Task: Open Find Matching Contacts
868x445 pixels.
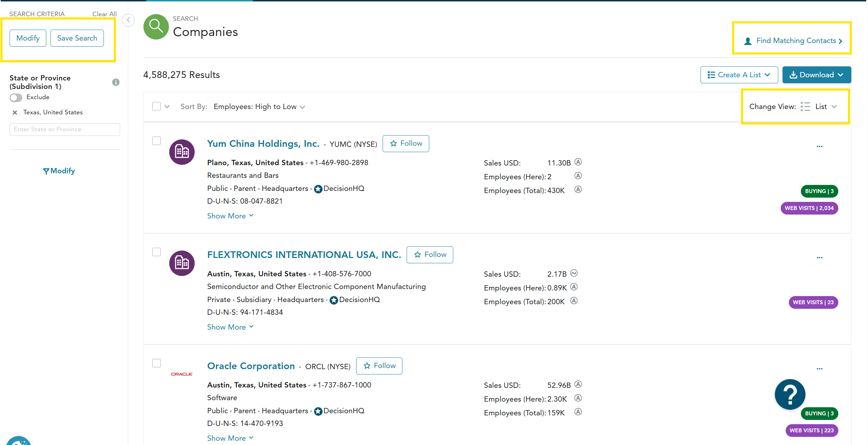Action: tap(793, 41)
